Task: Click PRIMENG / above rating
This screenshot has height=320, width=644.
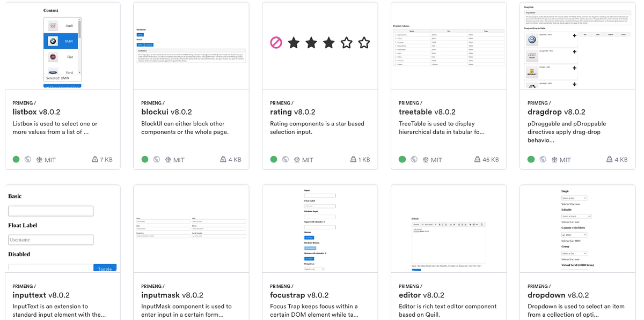Action: click(282, 103)
